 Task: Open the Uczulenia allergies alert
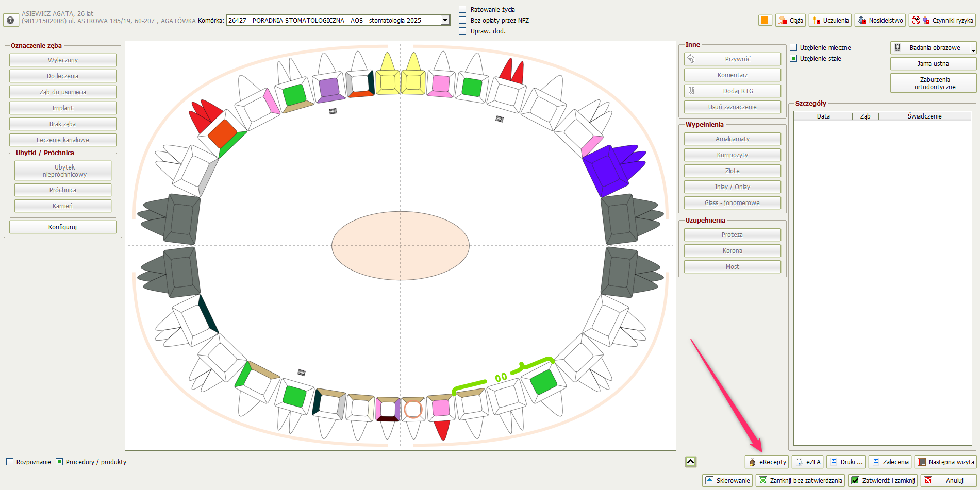click(x=830, y=20)
